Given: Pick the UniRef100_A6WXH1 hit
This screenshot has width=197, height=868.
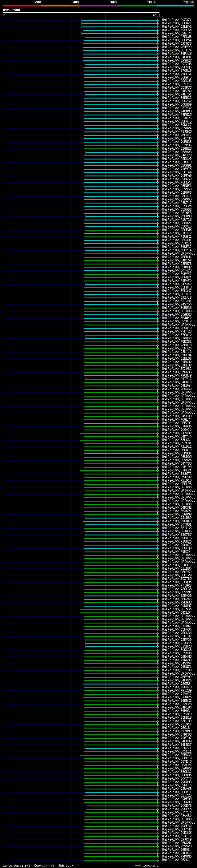Looking at the screenshot, I should point(176,843).
